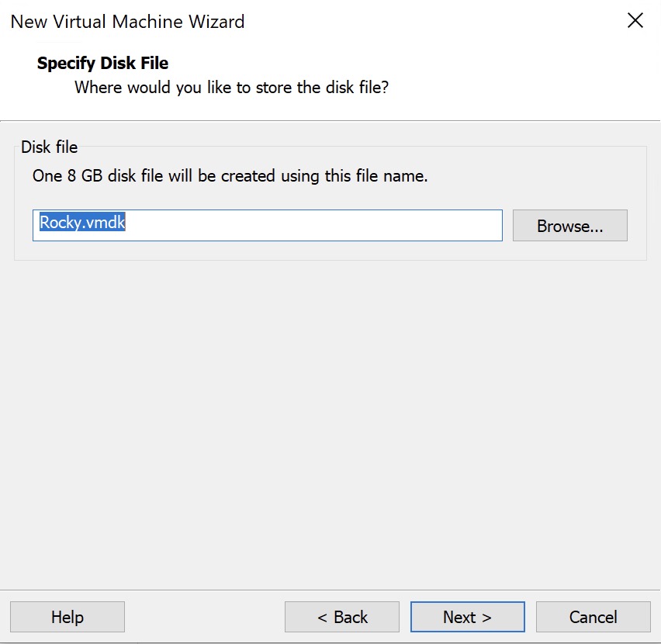
Task: Click the 'Specify Disk File' heading
Action: (x=102, y=64)
